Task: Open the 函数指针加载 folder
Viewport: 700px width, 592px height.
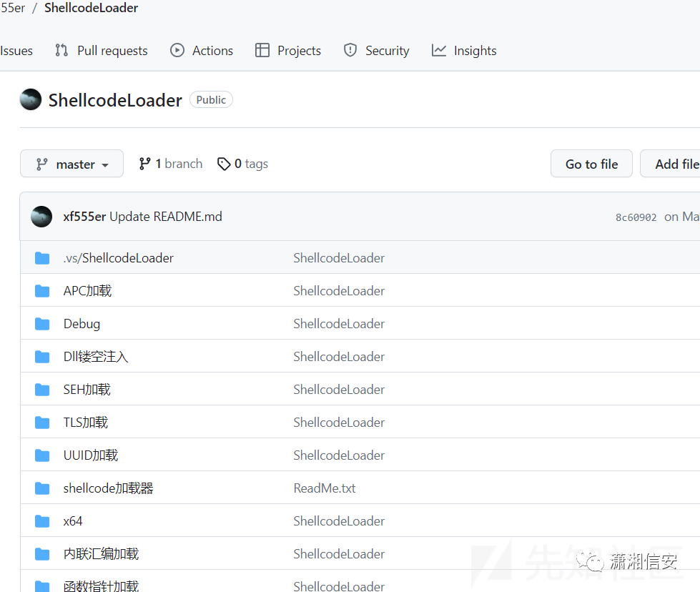Action: [102, 586]
